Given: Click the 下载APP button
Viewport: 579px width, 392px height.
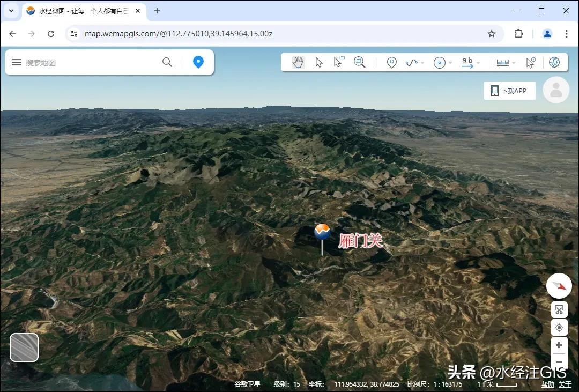Looking at the screenshot, I should (x=509, y=91).
